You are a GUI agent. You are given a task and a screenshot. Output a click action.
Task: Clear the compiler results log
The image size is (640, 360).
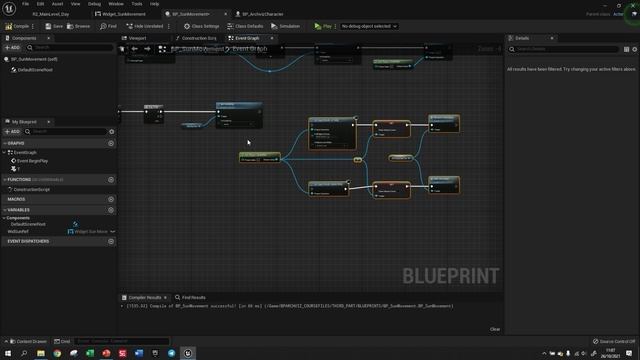tap(495, 329)
